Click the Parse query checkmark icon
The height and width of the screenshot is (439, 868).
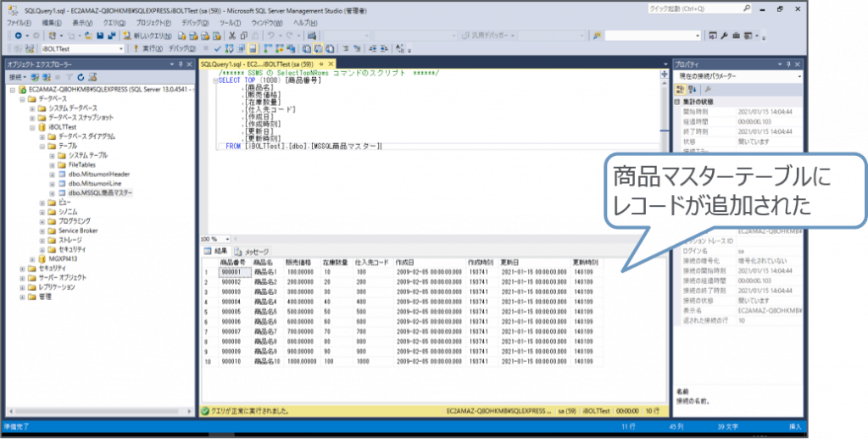[x=219, y=49]
